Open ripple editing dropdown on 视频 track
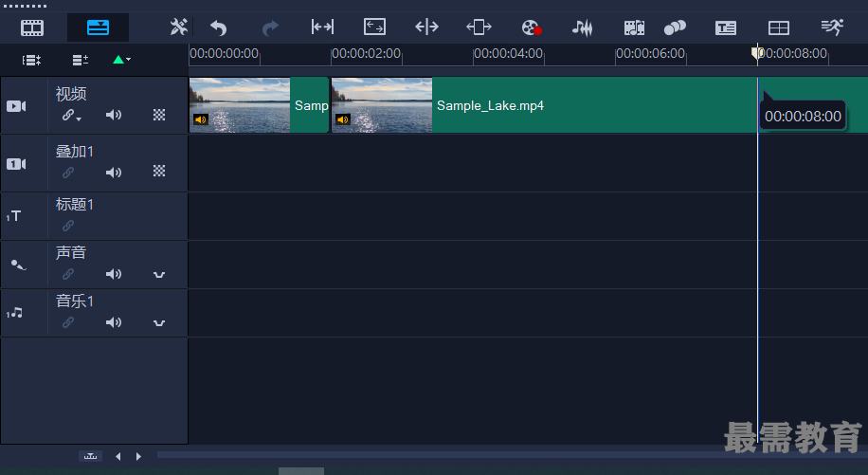This screenshot has width=868, height=475. click(x=71, y=115)
